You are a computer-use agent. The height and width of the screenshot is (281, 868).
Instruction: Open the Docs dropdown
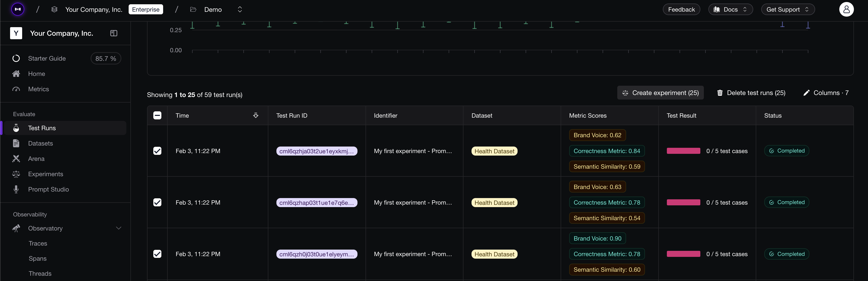coord(731,9)
